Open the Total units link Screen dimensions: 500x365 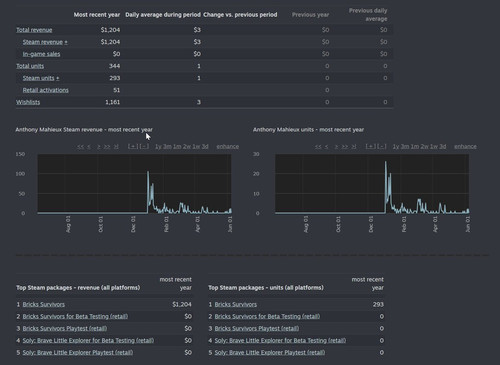click(30, 66)
